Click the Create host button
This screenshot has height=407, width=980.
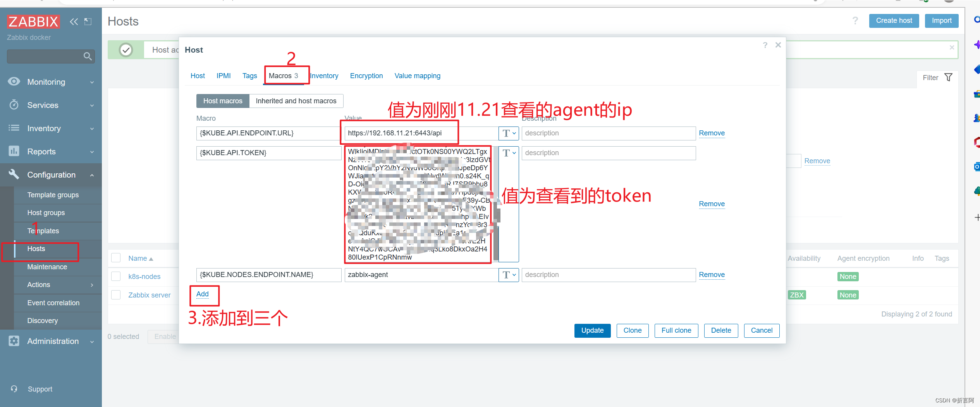[894, 21]
